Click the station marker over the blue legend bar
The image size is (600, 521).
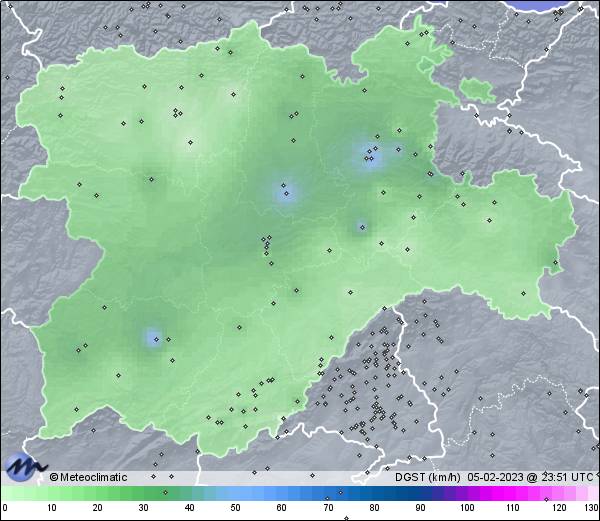pos(341,492)
